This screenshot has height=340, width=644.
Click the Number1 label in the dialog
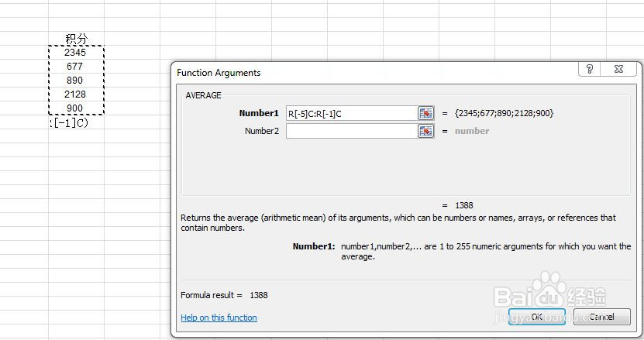click(x=259, y=113)
